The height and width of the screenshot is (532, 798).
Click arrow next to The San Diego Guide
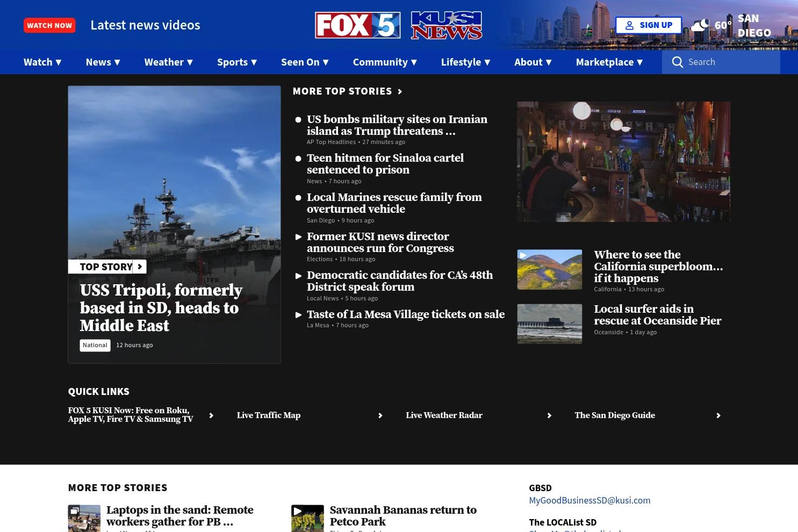click(718, 415)
